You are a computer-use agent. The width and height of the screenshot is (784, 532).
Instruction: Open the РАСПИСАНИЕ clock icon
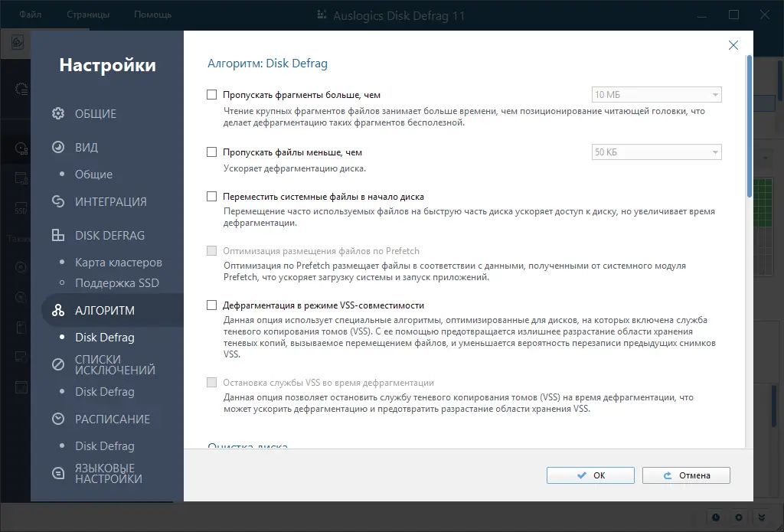tap(58, 419)
